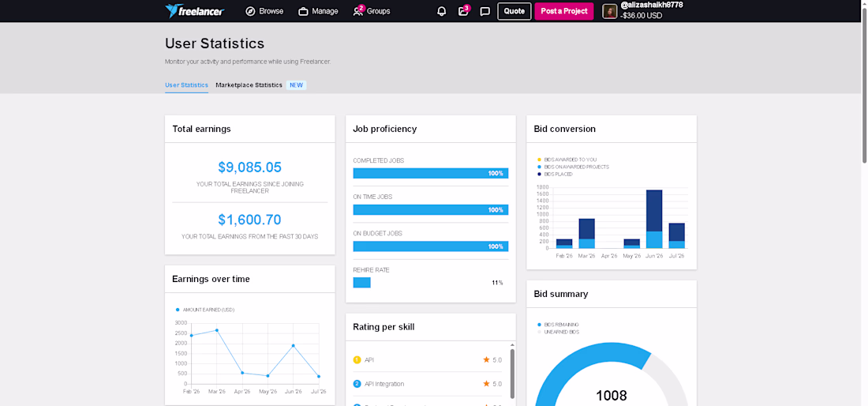Toggle Bids Awarded To You legend
868x406 pixels.
click(x=567, y=160)
